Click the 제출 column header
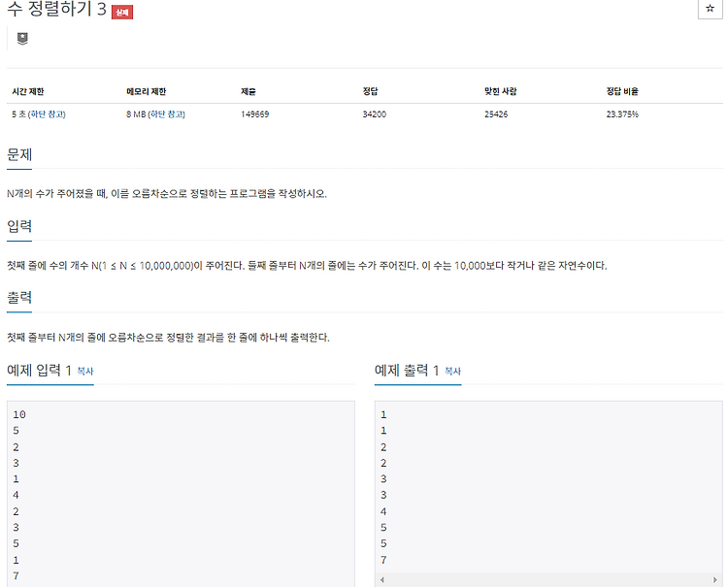 (248, 91)
